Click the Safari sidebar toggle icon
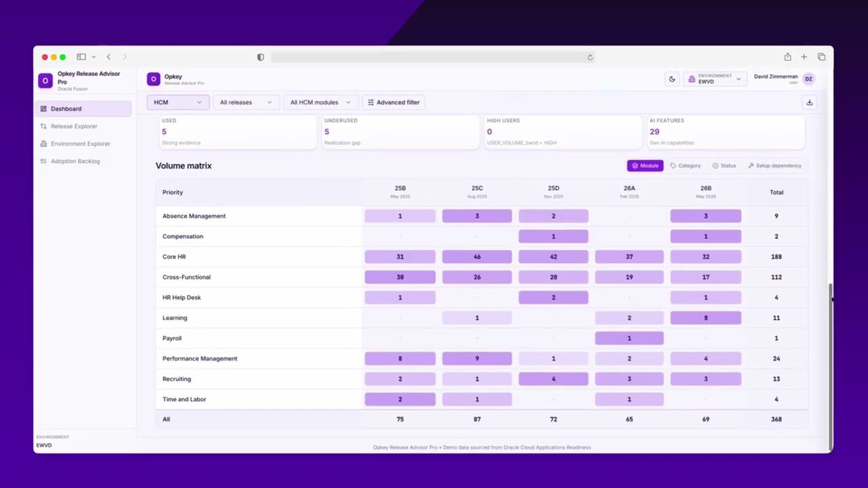The image size is (868, 488). (x=81, y=57)
